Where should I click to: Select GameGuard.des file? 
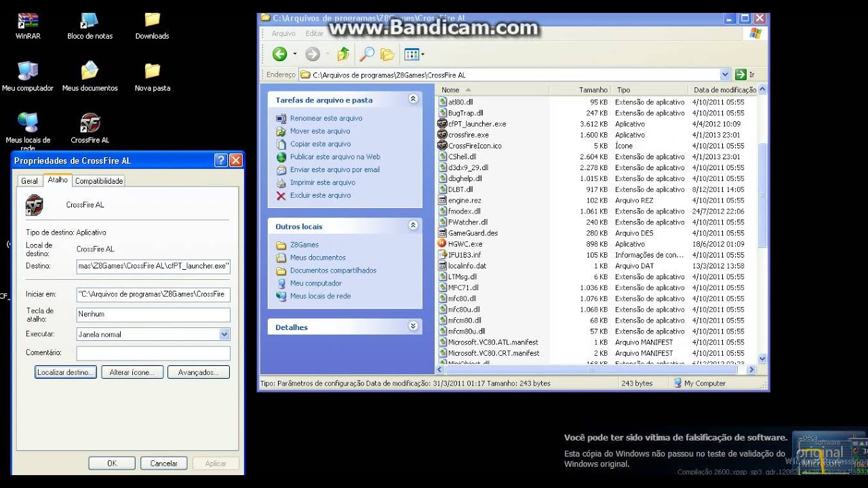click(473, 233)
